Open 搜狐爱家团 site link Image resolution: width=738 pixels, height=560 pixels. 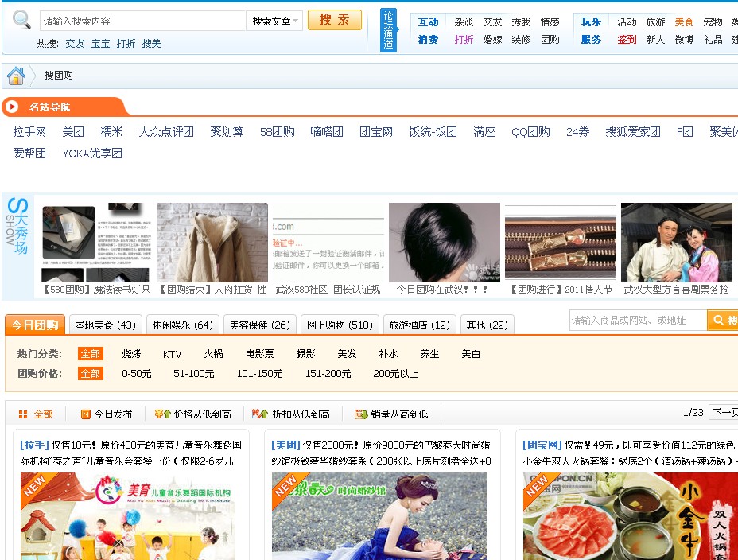click(x=633, y=132)
